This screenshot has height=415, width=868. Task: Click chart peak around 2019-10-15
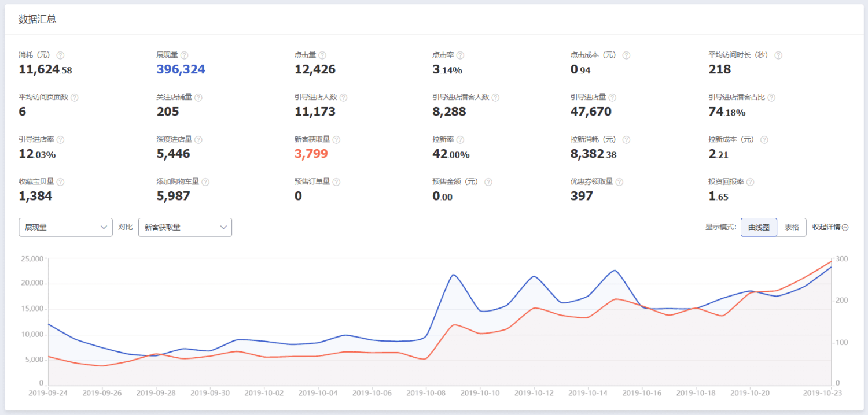click(x=615, y=271)
